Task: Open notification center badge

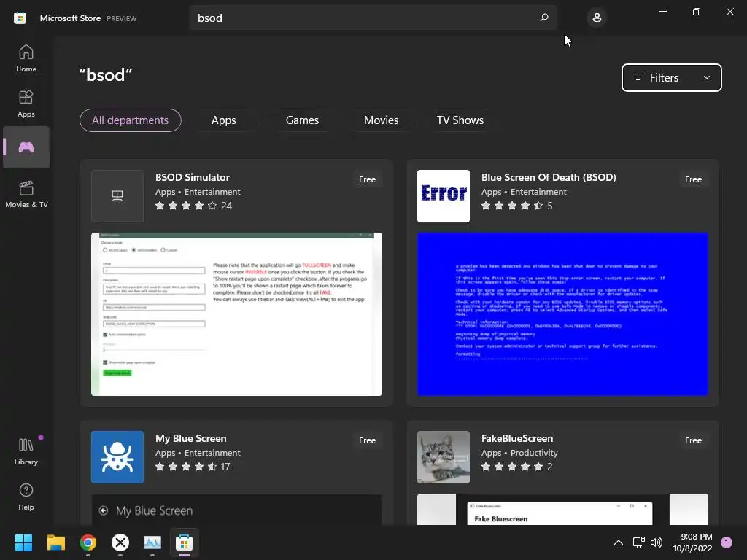Action: click(x=727, y=542)
